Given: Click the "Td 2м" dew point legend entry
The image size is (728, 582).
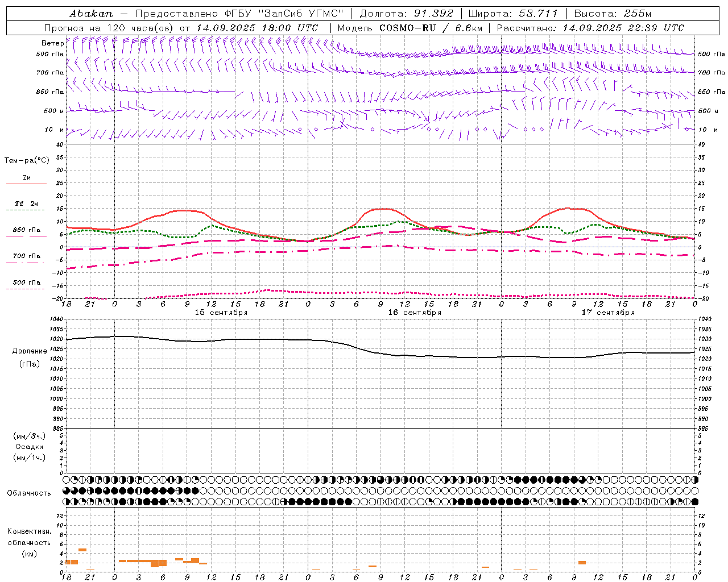Looking at the screenshot, I should [26, 203].
